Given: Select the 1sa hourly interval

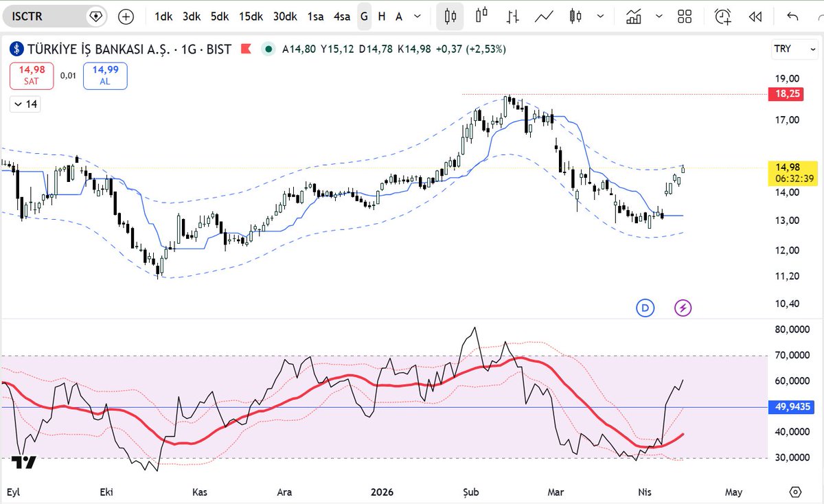Looking at the screenshot, I should tap(316, 16).
